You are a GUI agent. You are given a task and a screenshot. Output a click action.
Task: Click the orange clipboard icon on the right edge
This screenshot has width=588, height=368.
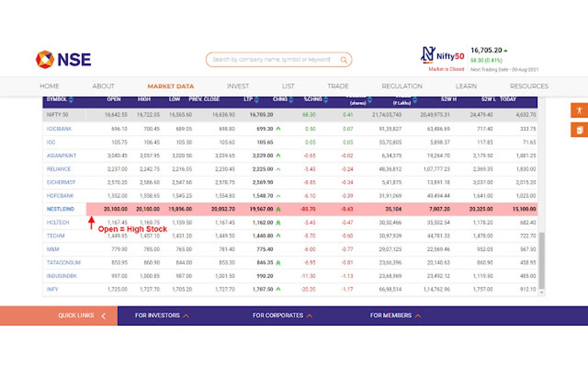(579, 130)
